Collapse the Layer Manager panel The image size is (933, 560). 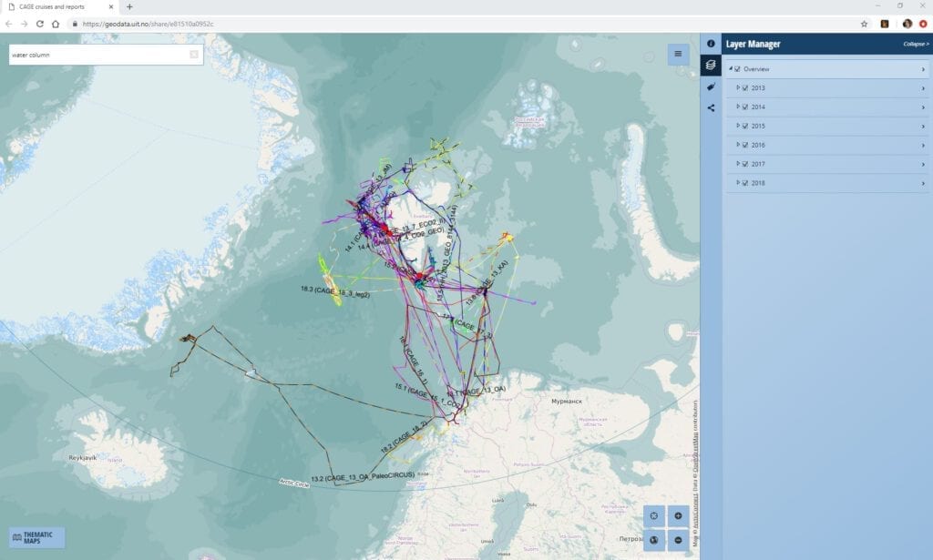[x=916, y=44]
